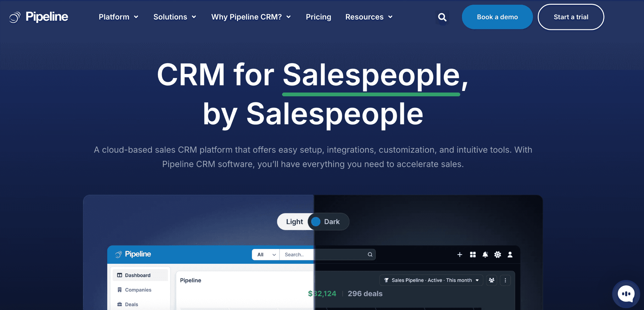Go to the Pricing page
This screenshot has height=310, width=644.
pyautogui.click(x=318, y=17)
